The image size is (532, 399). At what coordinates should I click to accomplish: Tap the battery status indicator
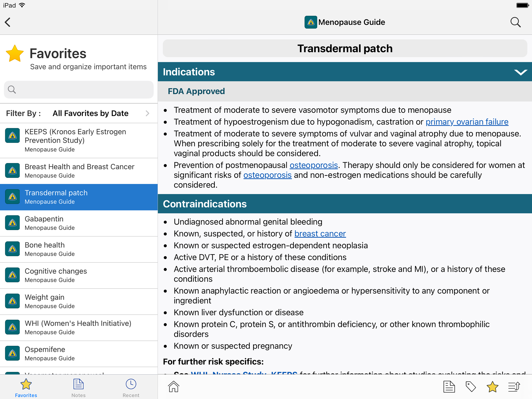[x=522, y=5]
